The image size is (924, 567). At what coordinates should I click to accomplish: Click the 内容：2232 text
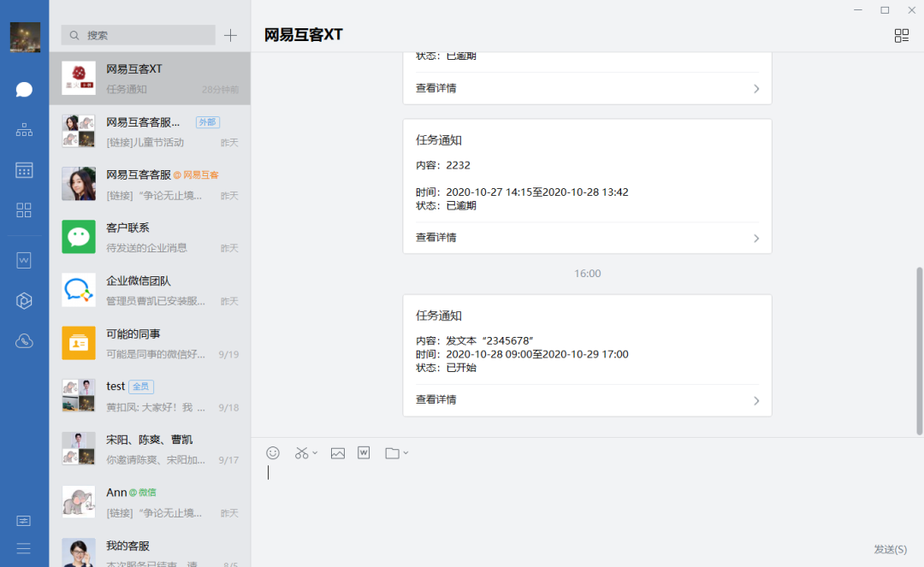(443, 165)
